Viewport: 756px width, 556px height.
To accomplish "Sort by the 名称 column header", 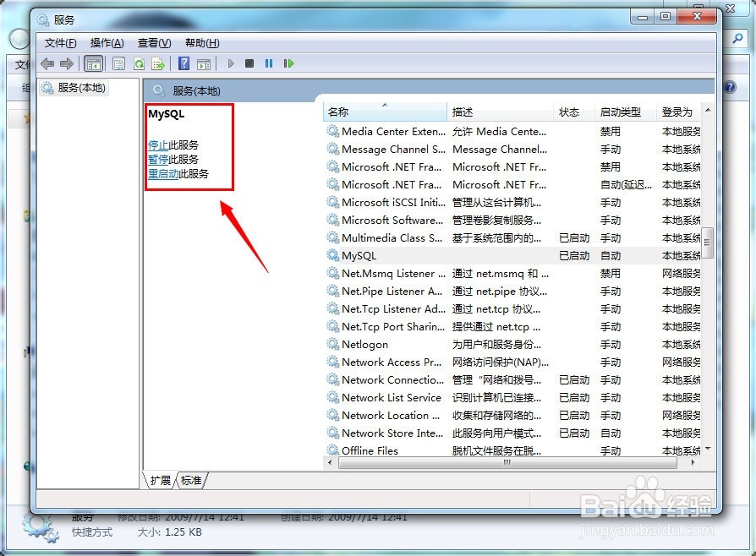I will (386, 112).
